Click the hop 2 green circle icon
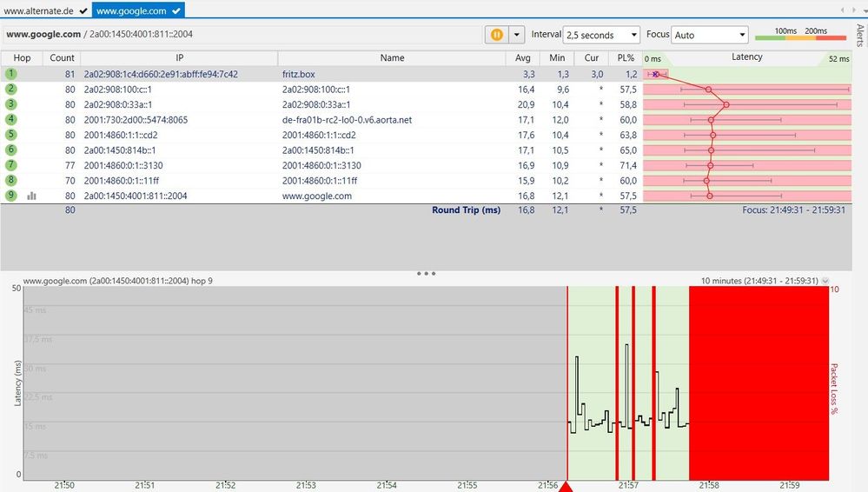Screen dimensions: 868x492 (x=11, y=90)
